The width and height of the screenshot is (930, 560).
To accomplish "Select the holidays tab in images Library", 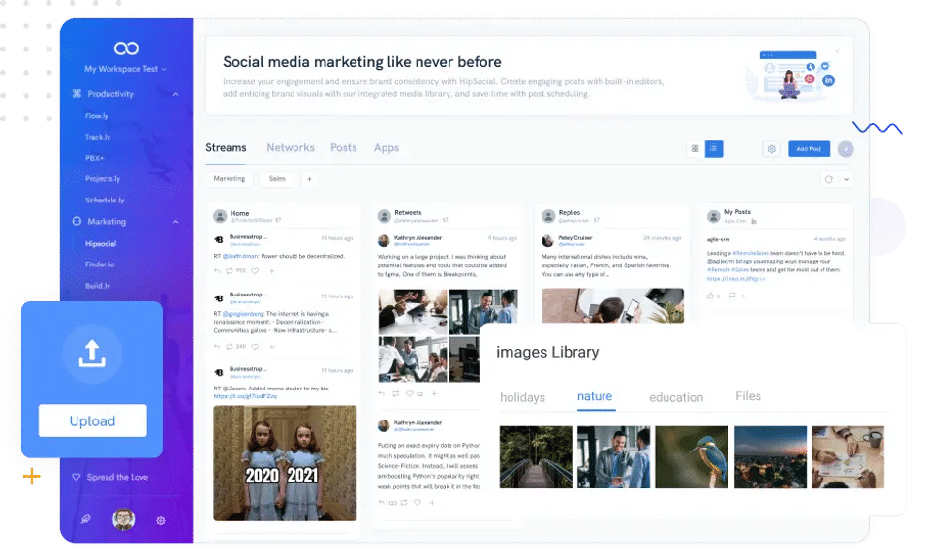I will 522,397.
